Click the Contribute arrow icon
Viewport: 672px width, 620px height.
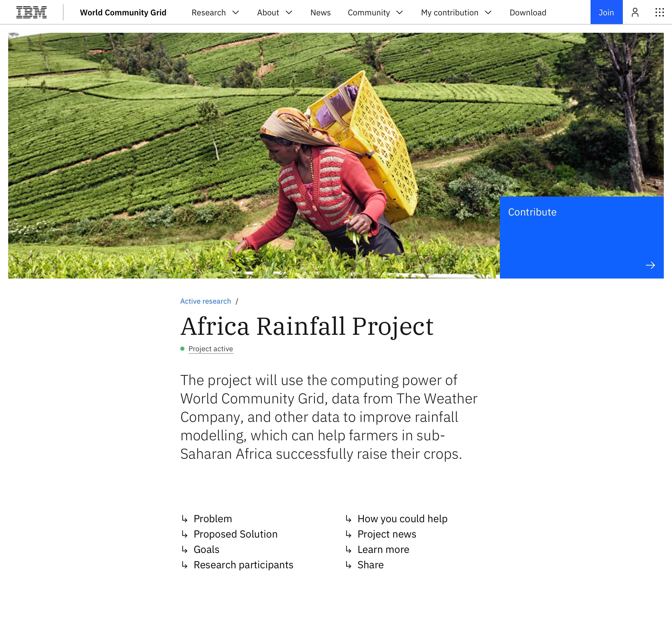[651, 265]
